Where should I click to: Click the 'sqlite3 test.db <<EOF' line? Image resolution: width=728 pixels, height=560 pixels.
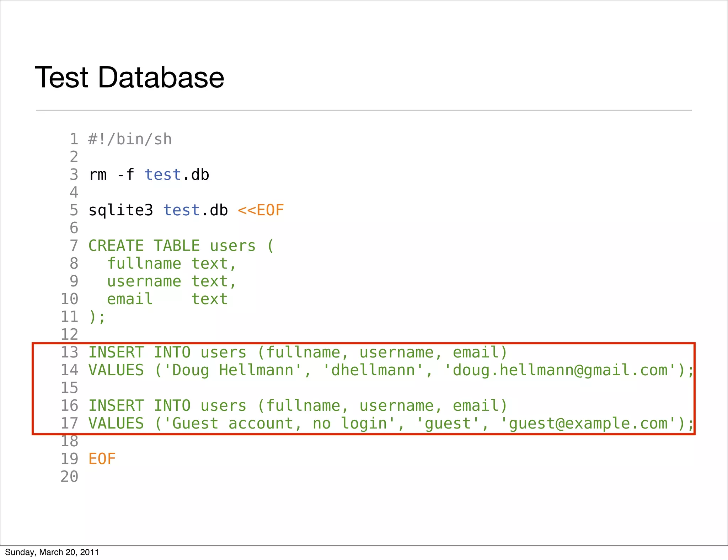[186, 210]
